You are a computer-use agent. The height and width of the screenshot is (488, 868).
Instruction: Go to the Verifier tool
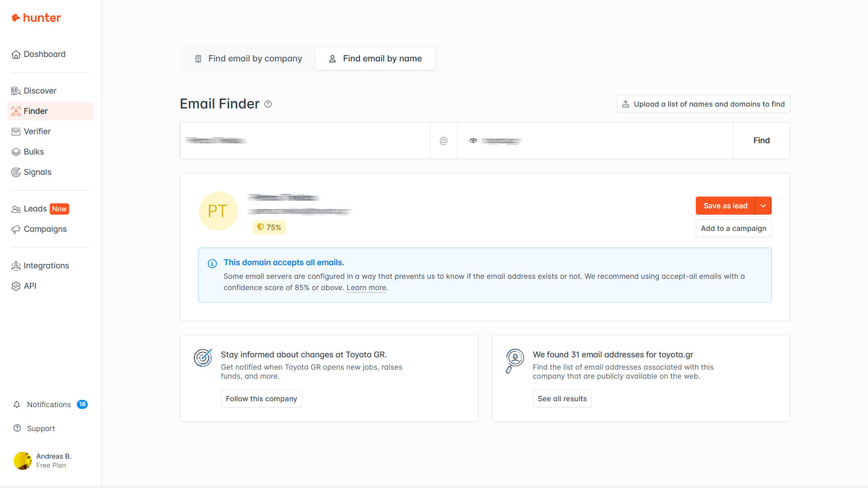[37, 131]
